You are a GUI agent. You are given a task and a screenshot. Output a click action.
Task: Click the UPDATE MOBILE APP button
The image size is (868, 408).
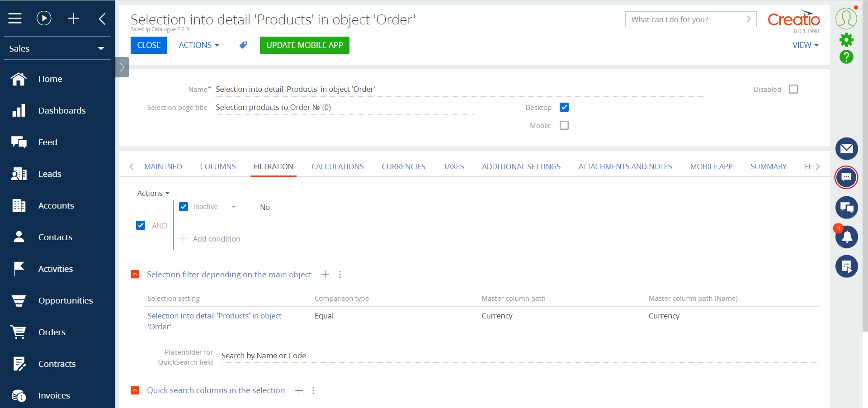304,45
